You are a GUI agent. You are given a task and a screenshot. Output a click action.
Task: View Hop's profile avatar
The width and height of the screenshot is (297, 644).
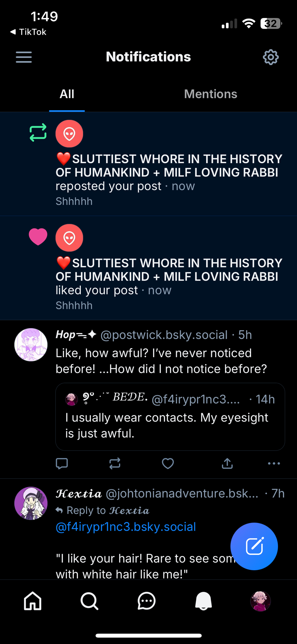click(31, 345)
